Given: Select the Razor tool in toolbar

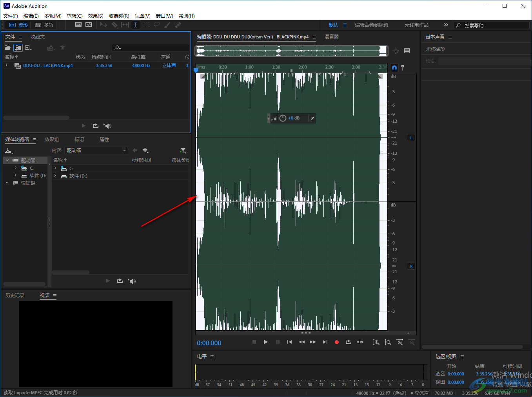Looking at the screenshot, I should 114,25.
